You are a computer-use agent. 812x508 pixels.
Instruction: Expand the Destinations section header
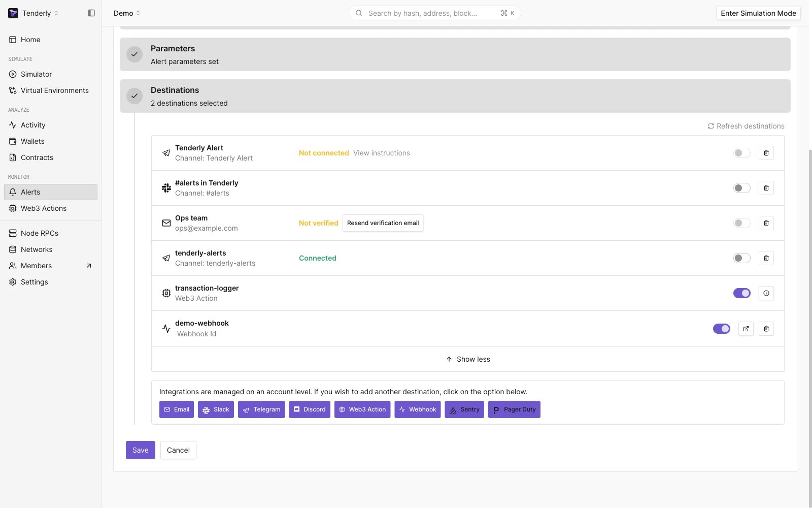coord(455,96)
